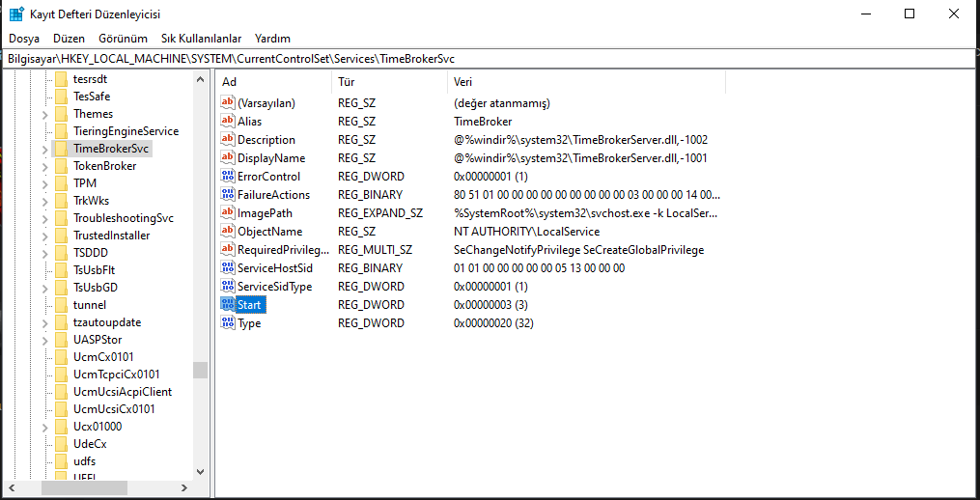Image resolution: width=980 pixels, height=500 pixels.
Task: Expand the Themes key
Action: tap(45, 114)
